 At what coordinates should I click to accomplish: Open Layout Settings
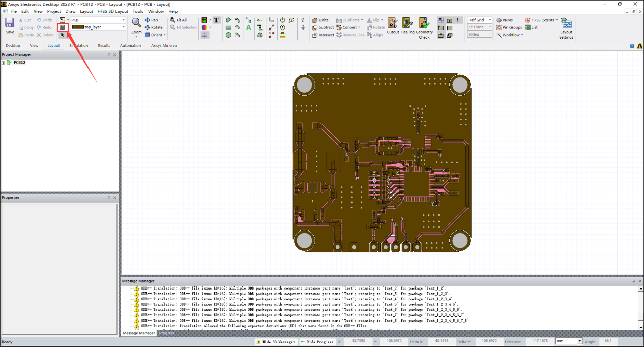(566, 28)
